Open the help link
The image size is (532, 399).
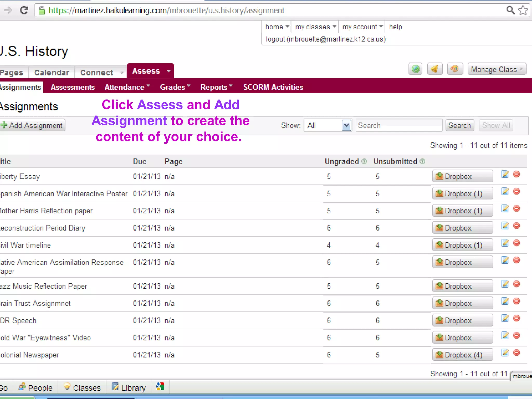click(395, 27)
